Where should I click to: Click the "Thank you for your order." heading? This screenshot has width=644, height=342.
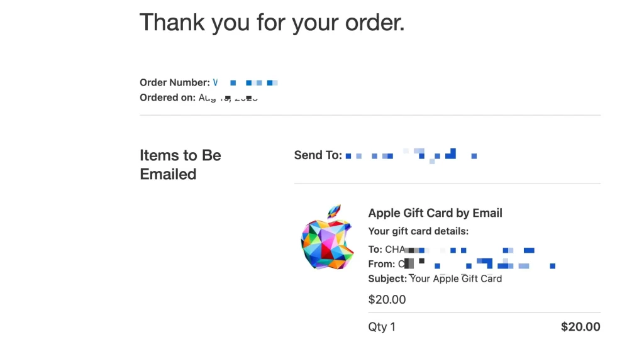272,22
